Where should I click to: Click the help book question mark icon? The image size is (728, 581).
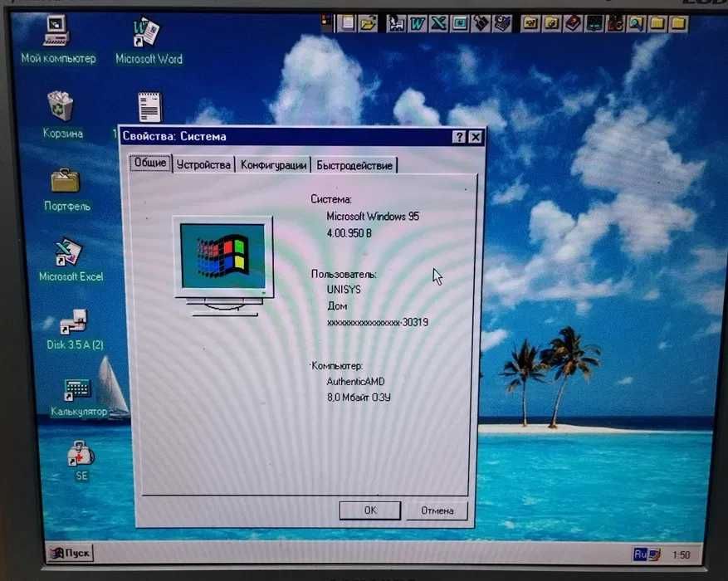coord(574,23)
